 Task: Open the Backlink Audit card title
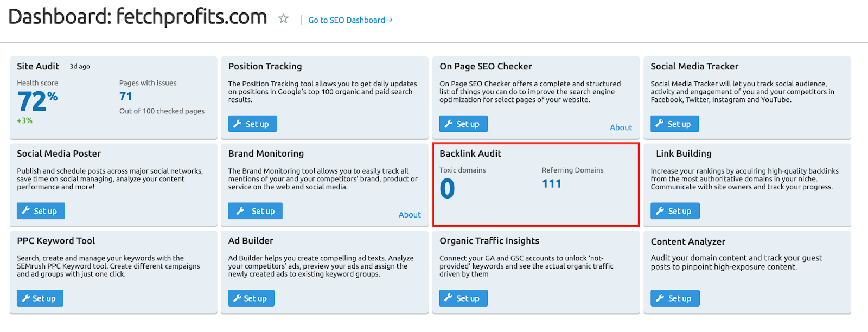point(470,154)
